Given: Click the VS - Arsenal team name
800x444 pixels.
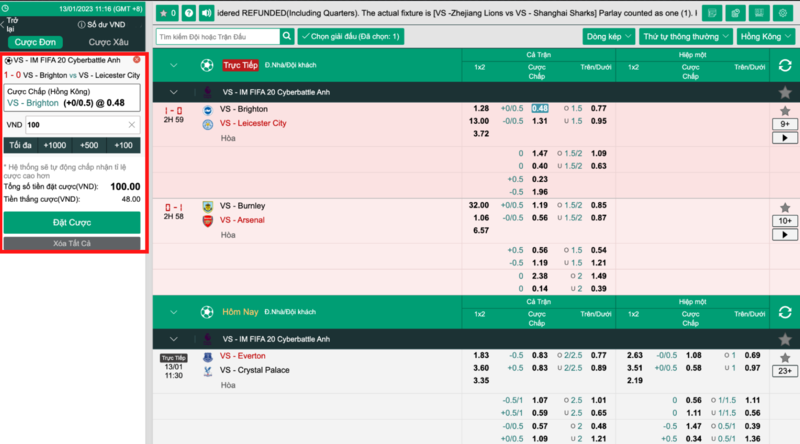Looking at the screenshot, I should coord(242,220).
